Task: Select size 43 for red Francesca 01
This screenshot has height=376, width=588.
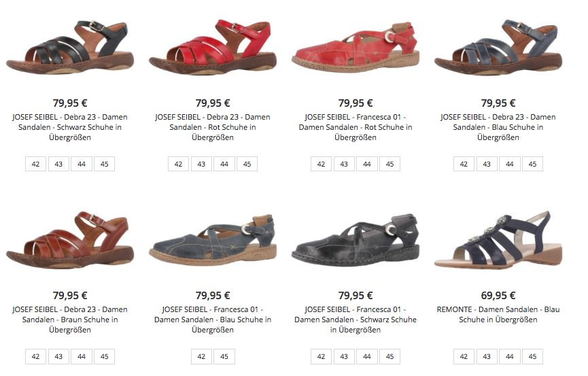Action: 344,164
